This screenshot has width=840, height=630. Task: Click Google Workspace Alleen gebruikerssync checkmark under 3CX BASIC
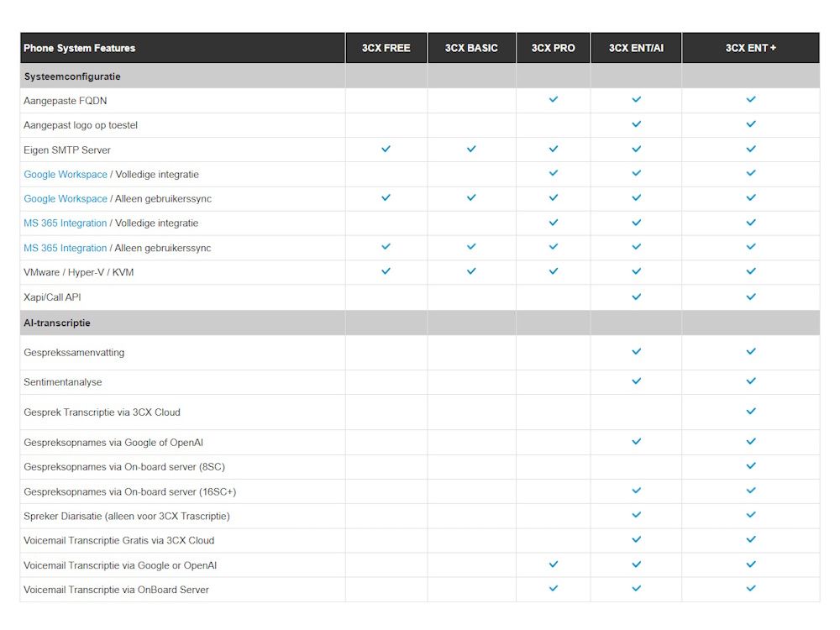[471, 197]
